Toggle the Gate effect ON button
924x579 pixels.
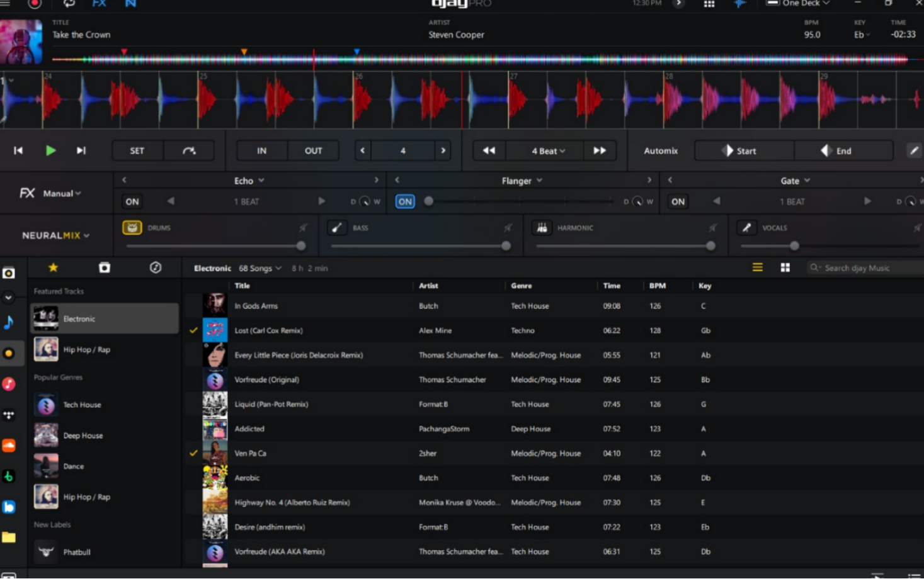pos(678,201)
